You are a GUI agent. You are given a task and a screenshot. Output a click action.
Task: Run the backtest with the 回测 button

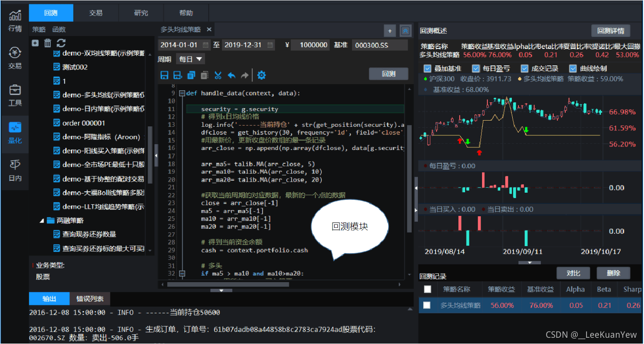389,74
